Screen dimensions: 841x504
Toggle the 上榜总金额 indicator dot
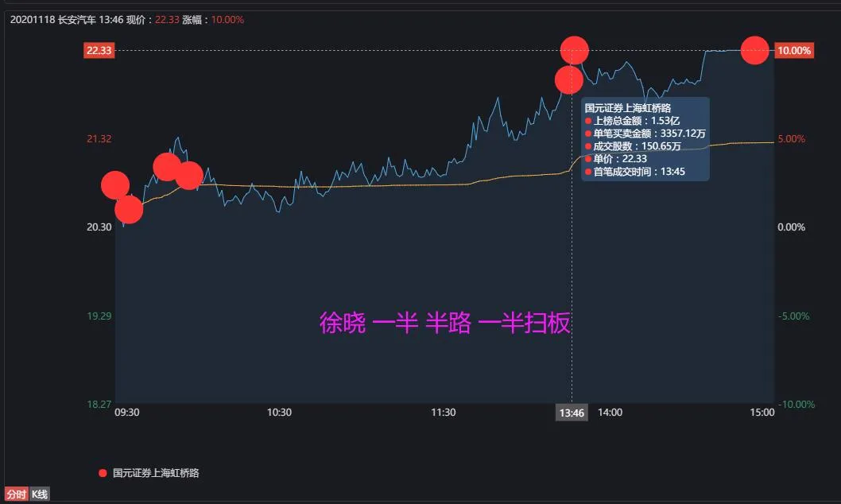(587, 119)
